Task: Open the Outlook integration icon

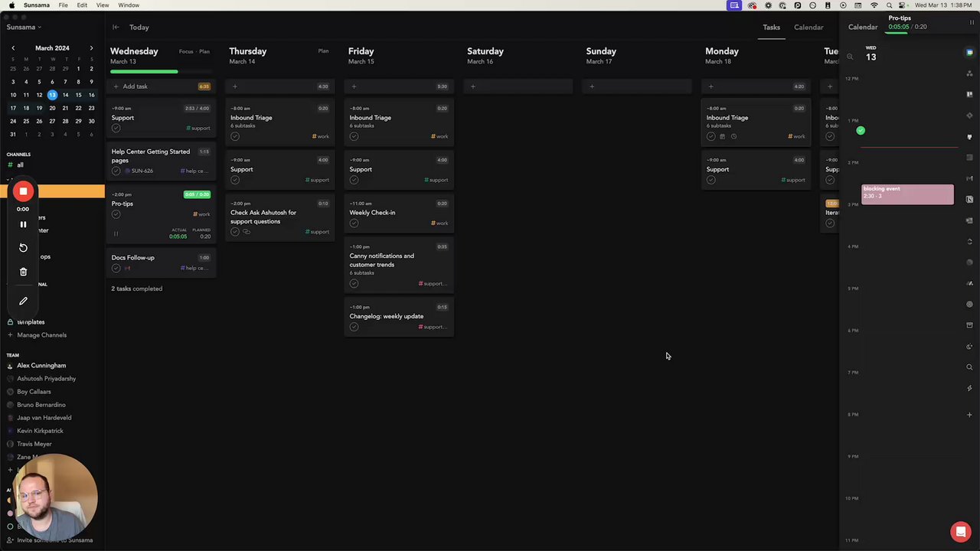Action: point(969,220)
